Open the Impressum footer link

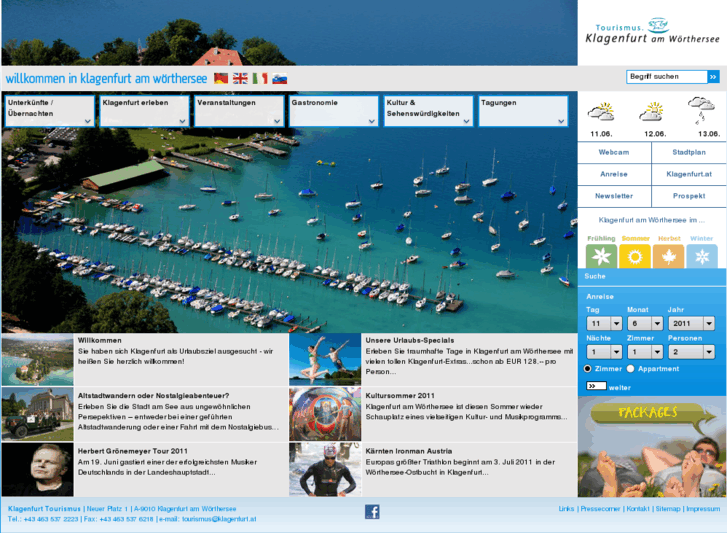point(703,509)
